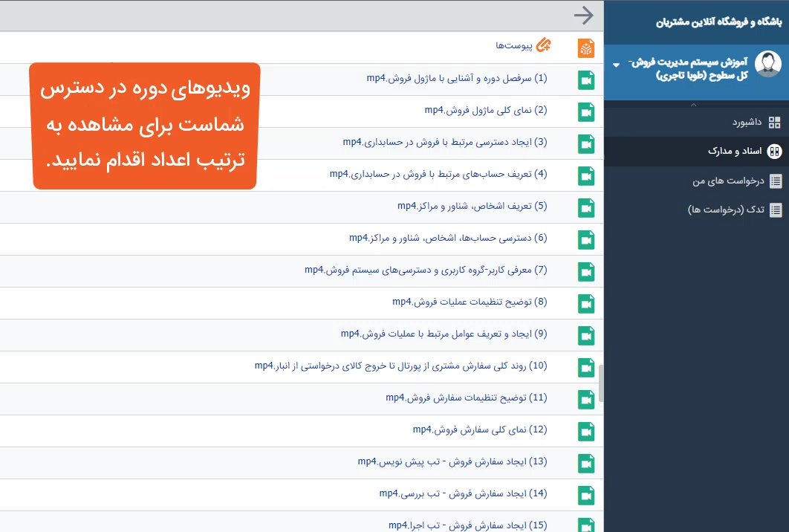Click the درخواست های من list icon
The height and width of the screenshot is (532, 789).
coord(776,181)
